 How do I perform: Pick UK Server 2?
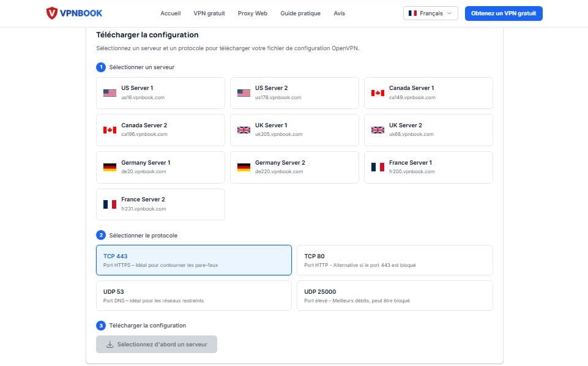(429, 130)
